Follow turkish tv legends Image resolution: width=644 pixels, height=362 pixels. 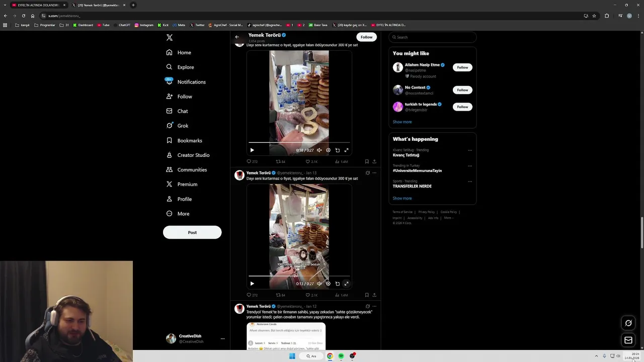click(462, 107)
